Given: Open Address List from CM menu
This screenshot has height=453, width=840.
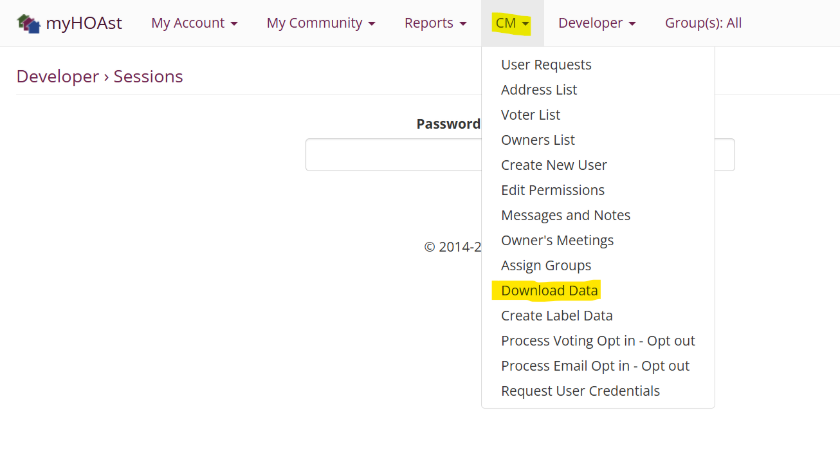Looking at the screenshot, I should (539, 90).
